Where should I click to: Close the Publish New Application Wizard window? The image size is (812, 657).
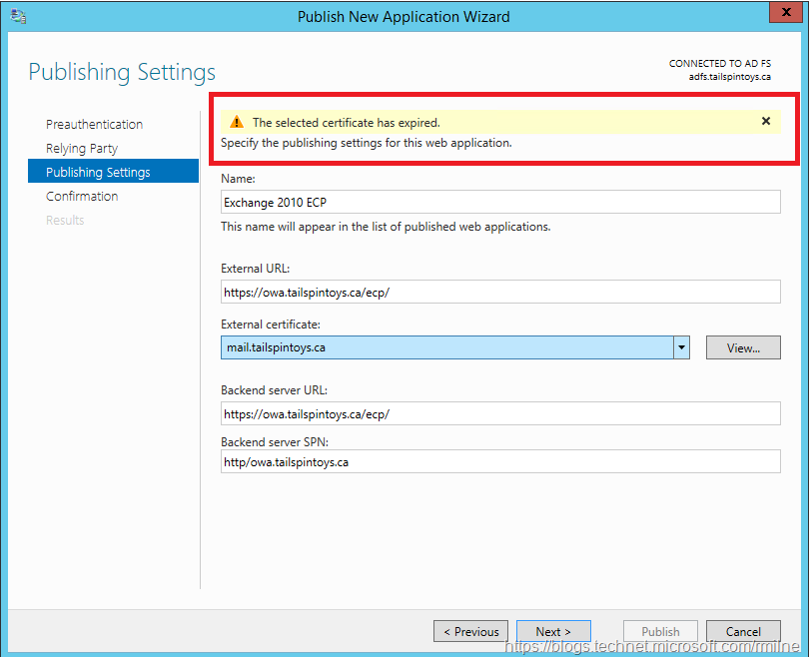click(x=783, y=13)
